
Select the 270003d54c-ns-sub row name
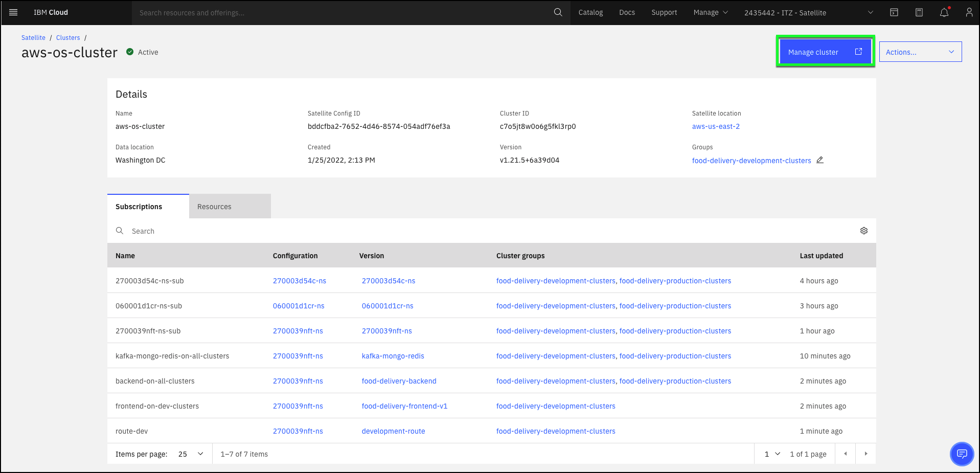click(x=150, y=281)
